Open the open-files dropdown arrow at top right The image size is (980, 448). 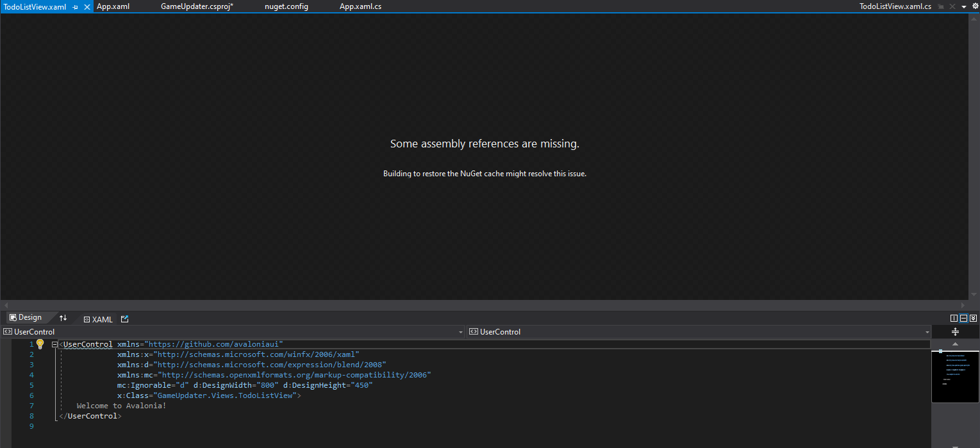coord(963,6)
